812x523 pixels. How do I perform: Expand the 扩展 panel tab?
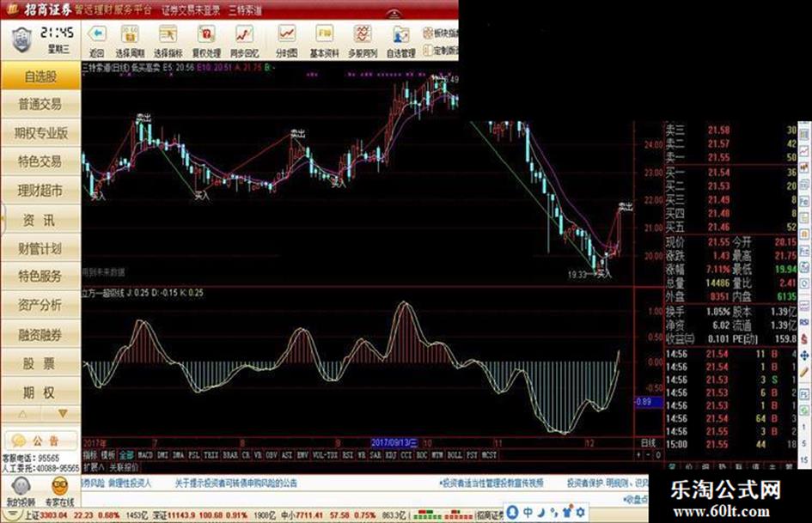tap(93, 466)
